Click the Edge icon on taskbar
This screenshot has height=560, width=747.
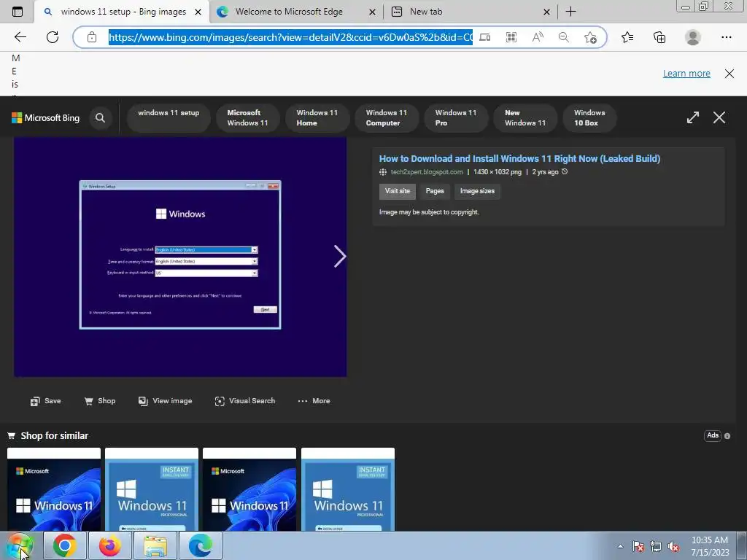click(x=201, y=545)
